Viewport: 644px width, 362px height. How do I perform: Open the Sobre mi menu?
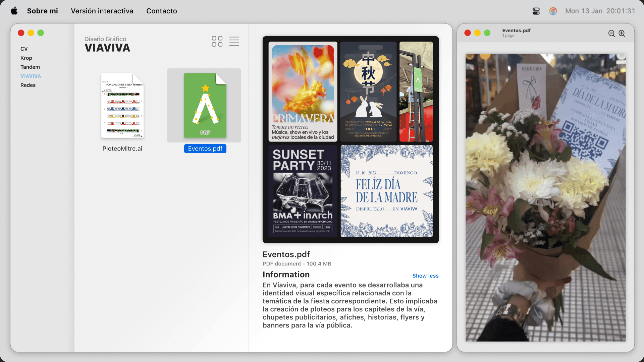pyautogui.click(x=43, y=11)
